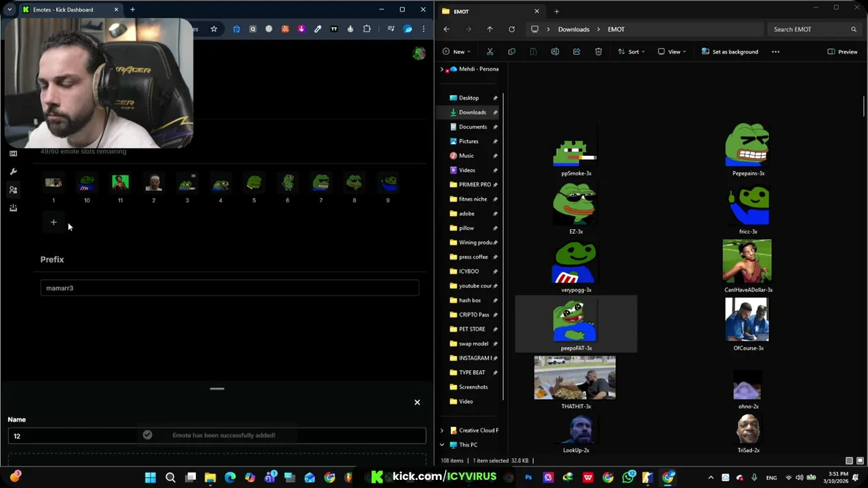Click the Search EMOT box
This screenshot has width=868, height=488.
click(x=814, y=29)
